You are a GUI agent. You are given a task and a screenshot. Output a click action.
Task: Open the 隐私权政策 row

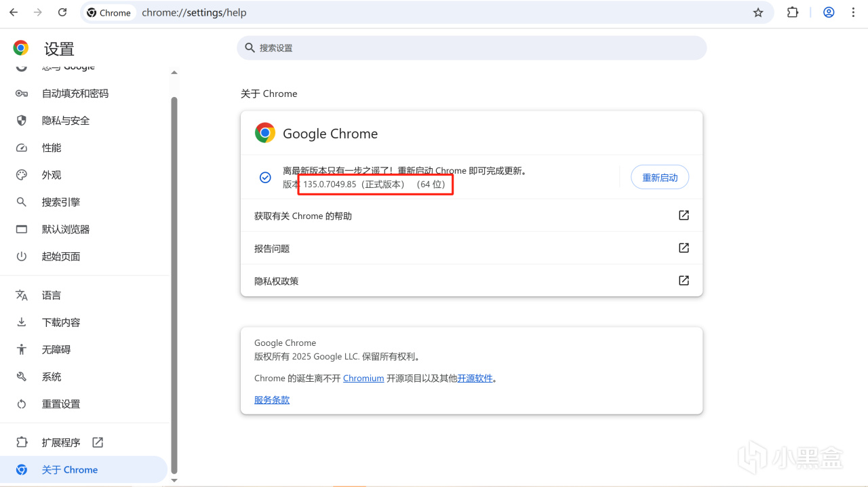(x=471, y=281)
